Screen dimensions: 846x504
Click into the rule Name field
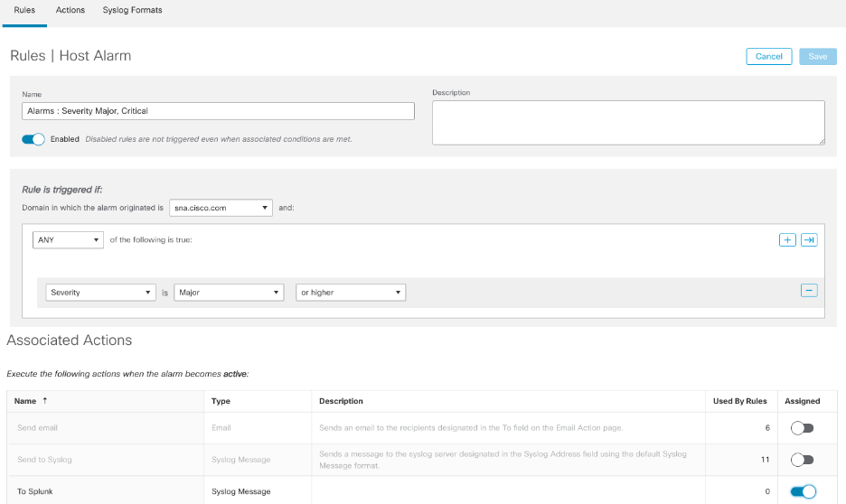(x=218, y=111)
